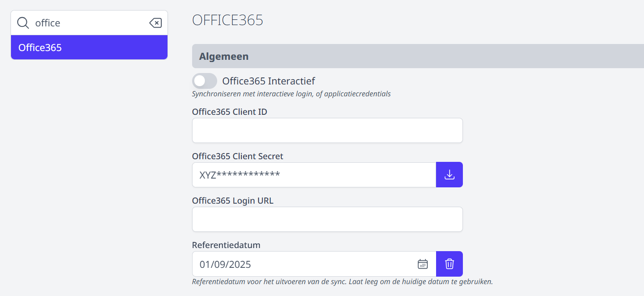Click the Office365 Login URL label

click(x=233, y=201)
